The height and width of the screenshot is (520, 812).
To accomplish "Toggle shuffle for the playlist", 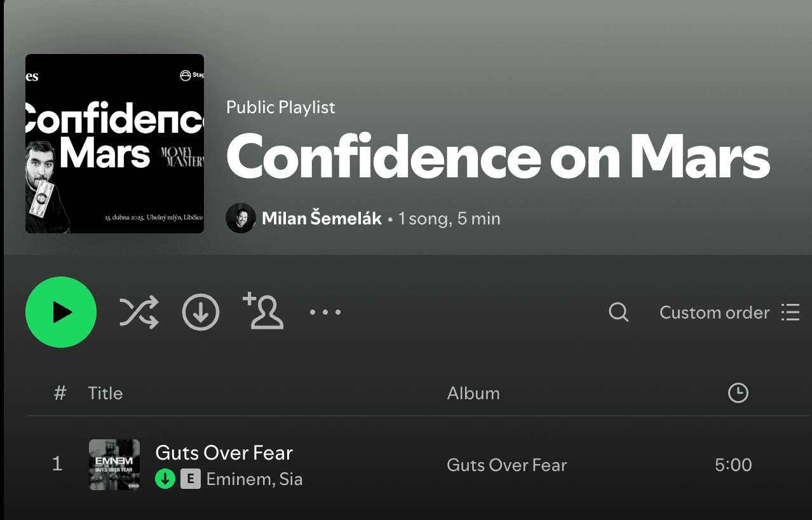I will click(x=139, y=312).
